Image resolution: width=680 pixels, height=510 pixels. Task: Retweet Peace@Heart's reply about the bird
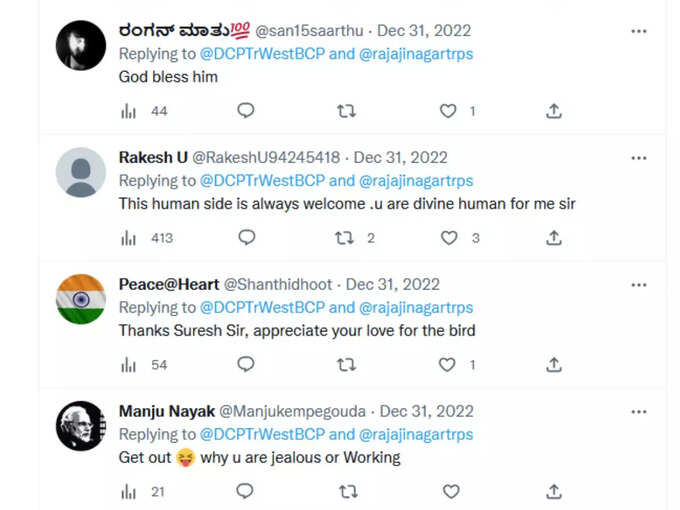click(347, 365)
